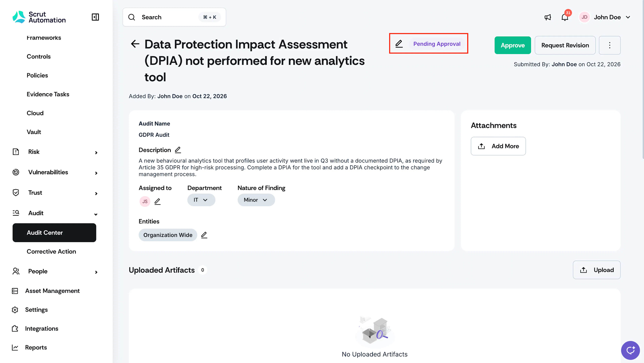The image size is (644, 363).
Task: Click Add More under Attachments
Action: (498, 146)
